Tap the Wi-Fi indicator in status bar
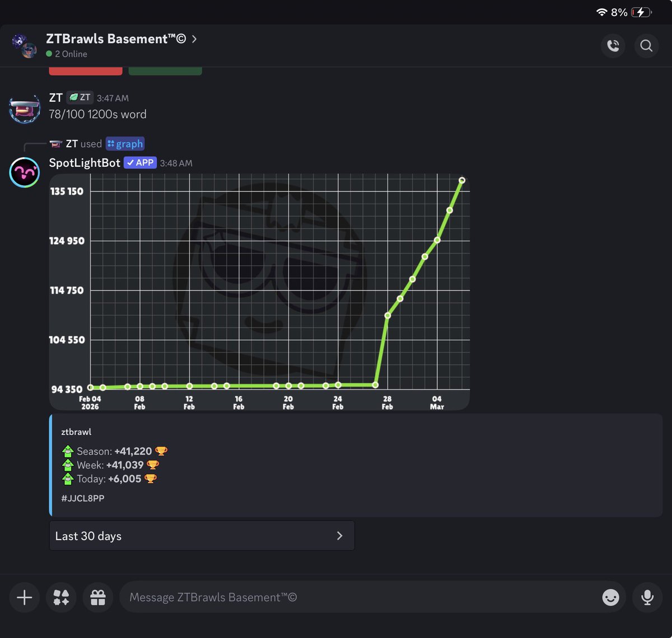 (602, 12)
